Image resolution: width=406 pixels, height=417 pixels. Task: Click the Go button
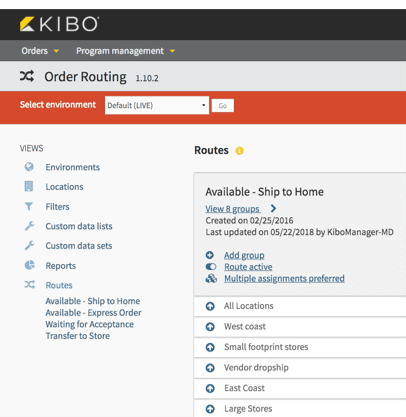pos(223,106)
